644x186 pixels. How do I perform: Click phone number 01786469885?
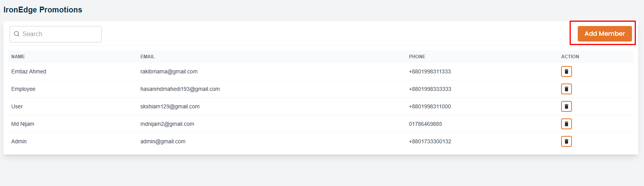(425, 124)
